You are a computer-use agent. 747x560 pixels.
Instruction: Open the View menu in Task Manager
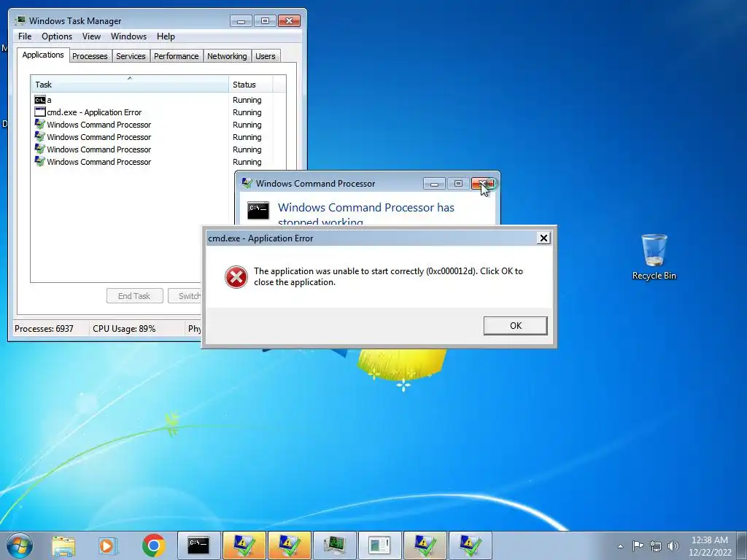91,36
